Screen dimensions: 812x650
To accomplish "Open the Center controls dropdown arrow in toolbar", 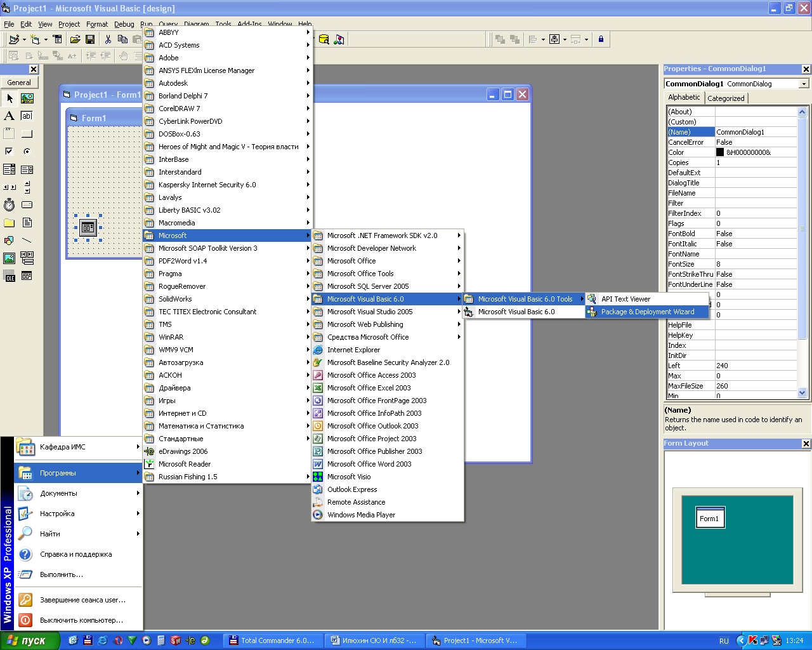I will coord(565,39).
